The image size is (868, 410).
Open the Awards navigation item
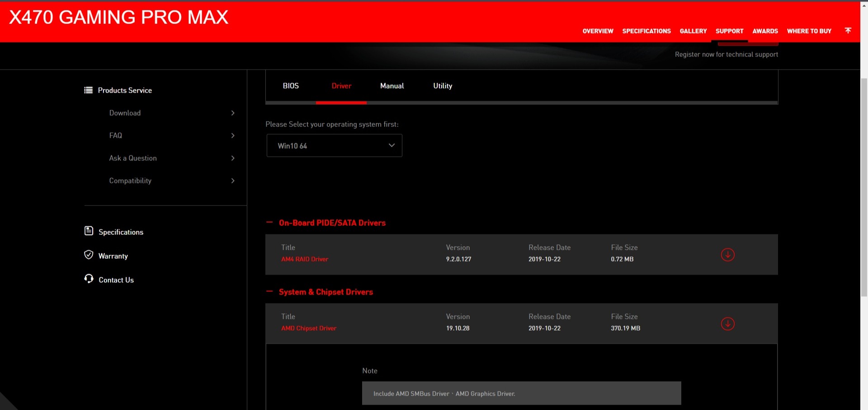coord(765,31)
